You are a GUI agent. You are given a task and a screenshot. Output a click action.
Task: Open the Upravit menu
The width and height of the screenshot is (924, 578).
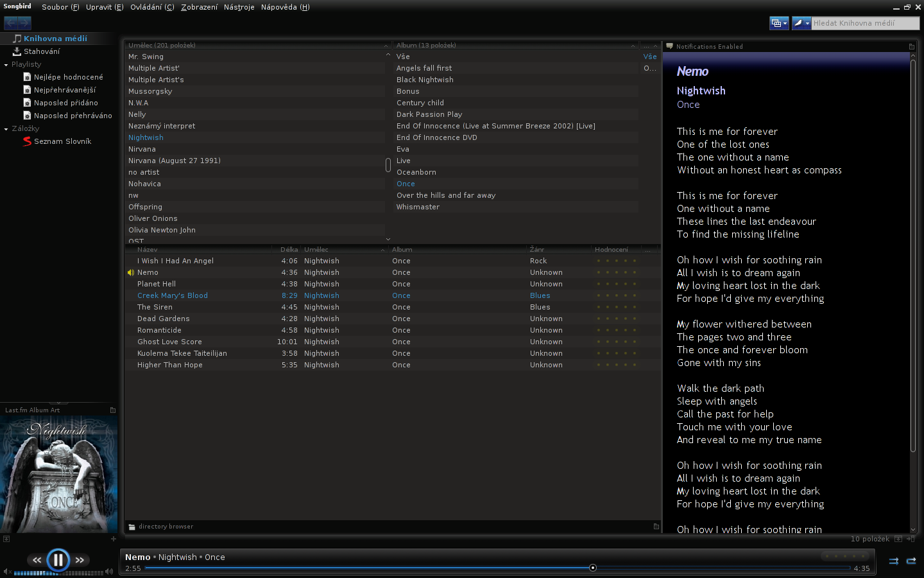(x=105, y=7)
